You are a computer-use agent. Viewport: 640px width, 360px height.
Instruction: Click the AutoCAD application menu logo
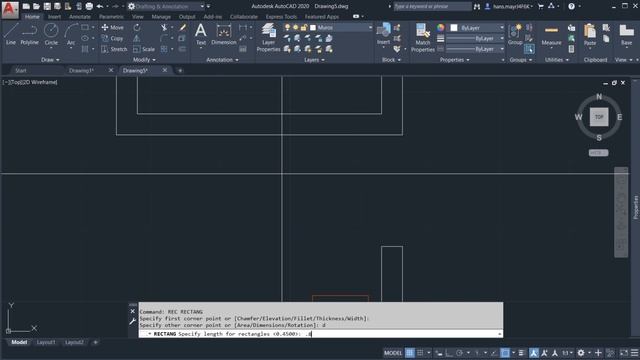click(x=10, y=9)
